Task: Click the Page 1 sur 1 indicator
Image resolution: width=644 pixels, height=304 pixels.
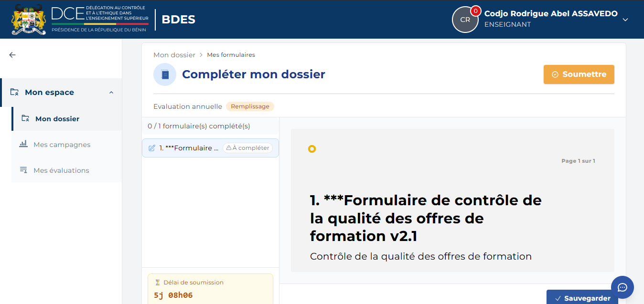Action: coord(578,161)
